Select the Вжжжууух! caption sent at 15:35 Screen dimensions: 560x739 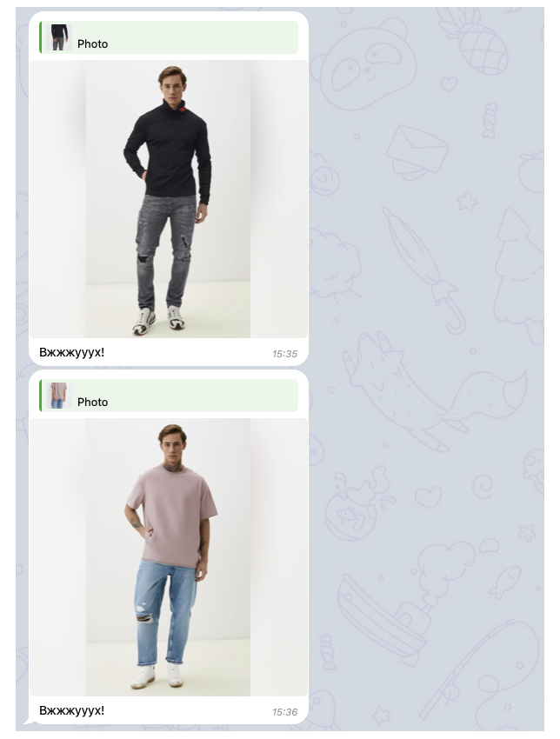pyautogui.click(x=71, y=352)
